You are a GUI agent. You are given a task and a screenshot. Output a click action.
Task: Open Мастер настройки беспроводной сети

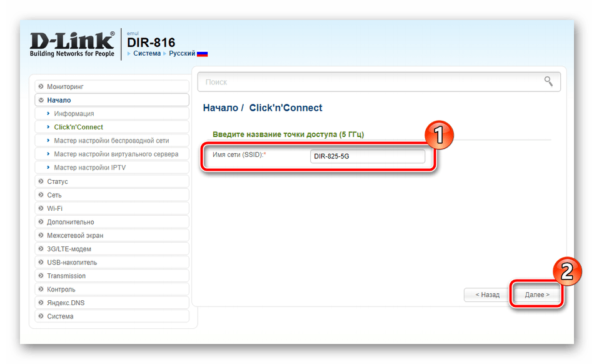tap(112, 141)
